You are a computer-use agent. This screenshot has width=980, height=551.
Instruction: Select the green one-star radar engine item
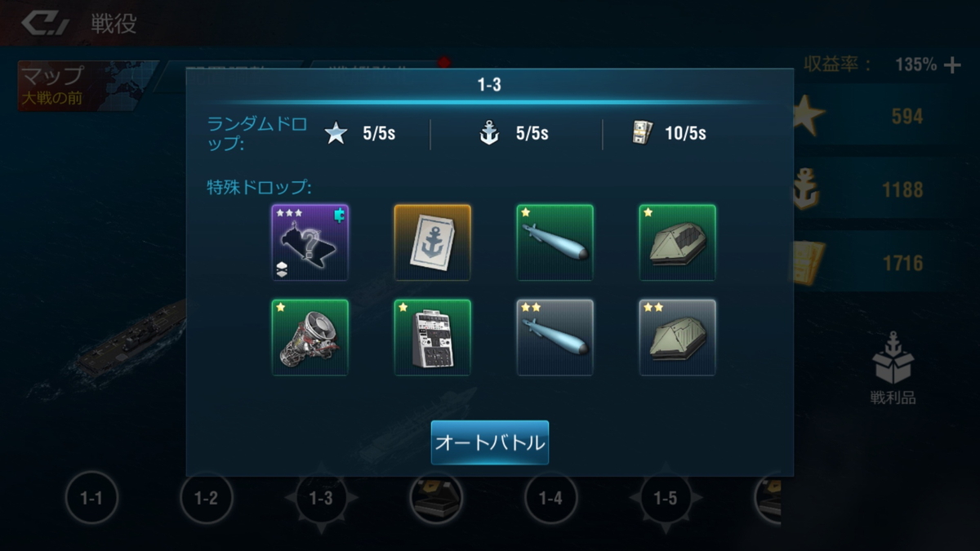tap(310, 337)
